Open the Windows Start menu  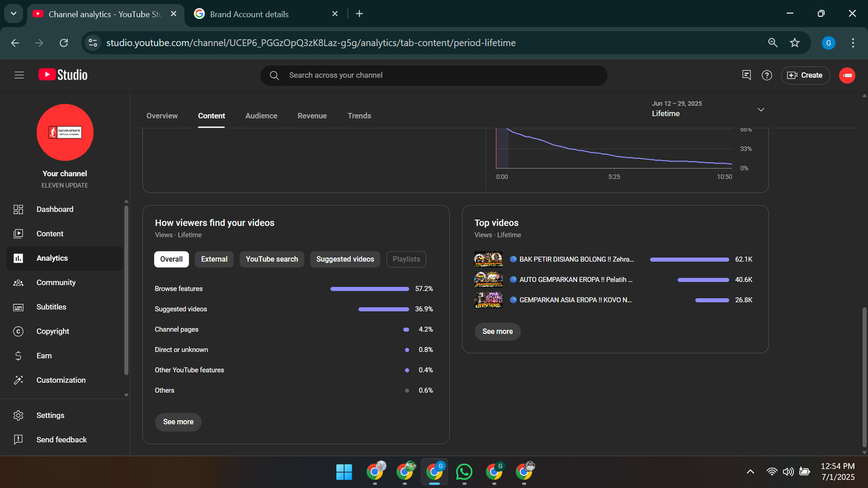pos(344,472)
